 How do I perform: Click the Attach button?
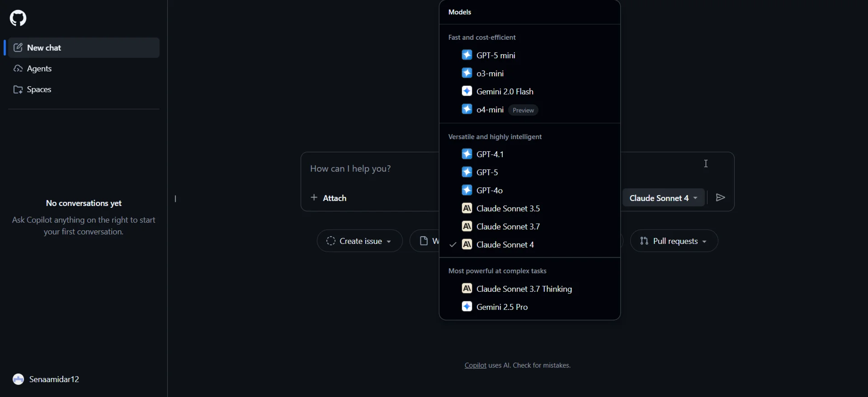[329, 198]
